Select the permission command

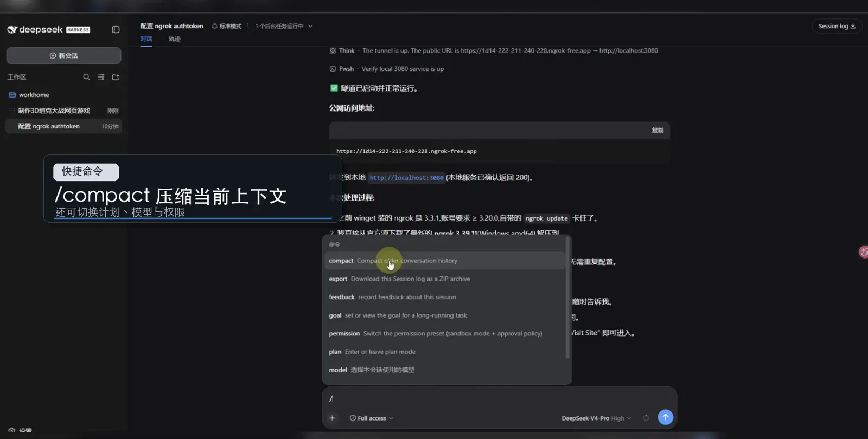coord(444,333)
